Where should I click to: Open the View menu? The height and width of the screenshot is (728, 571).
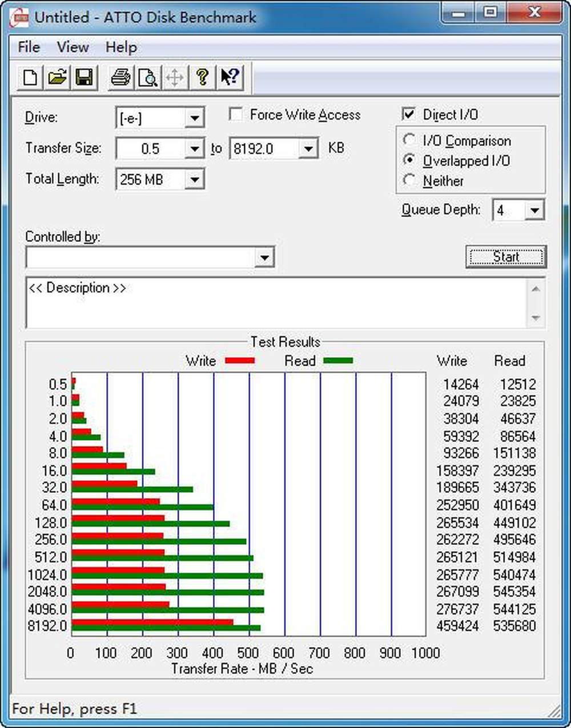pos(73,47)
